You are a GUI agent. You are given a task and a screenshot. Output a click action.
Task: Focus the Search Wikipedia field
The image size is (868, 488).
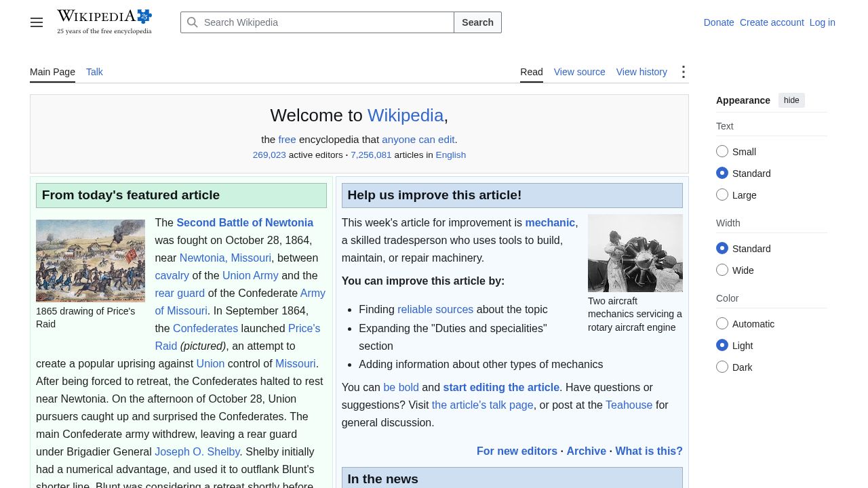coord(317,22)
